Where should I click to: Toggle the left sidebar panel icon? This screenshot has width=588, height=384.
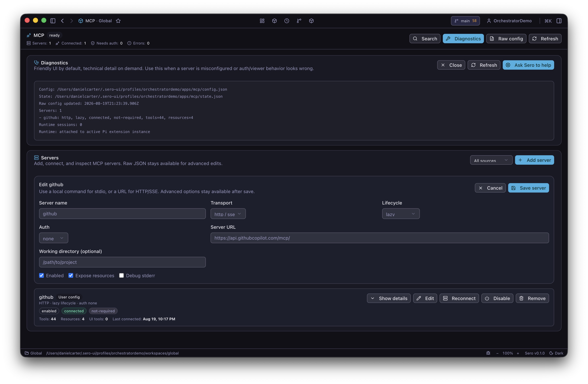pos(53,21)
